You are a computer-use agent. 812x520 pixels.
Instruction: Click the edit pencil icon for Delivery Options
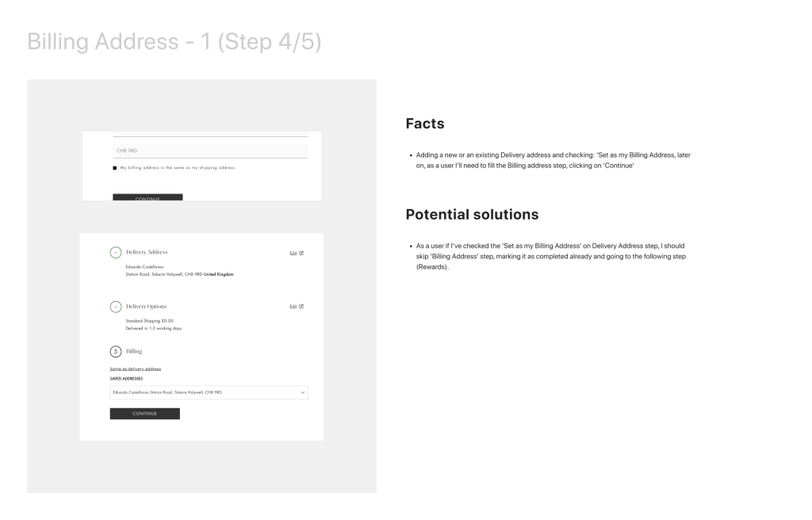[301, 306]
